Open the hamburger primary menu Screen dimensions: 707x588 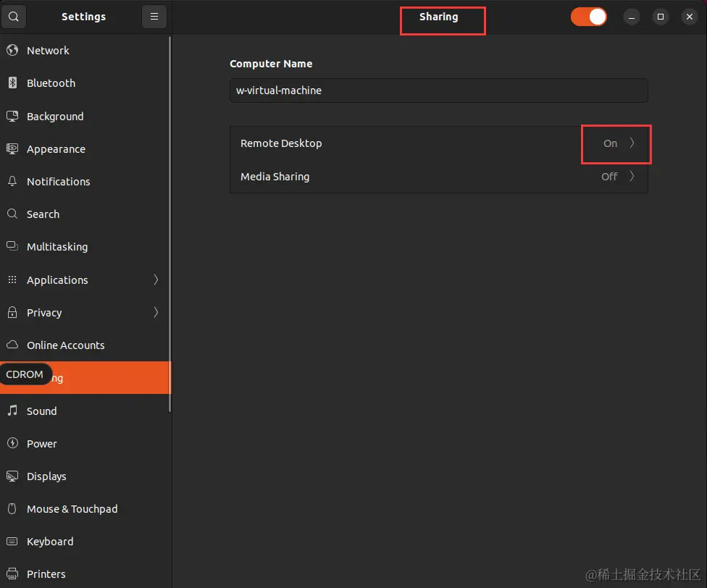(154, 17)
